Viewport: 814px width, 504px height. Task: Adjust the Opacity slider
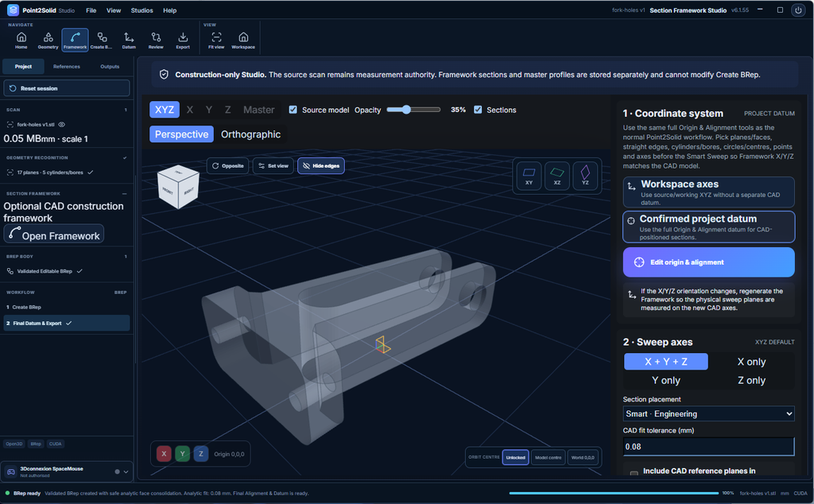(x=413, y=110)
